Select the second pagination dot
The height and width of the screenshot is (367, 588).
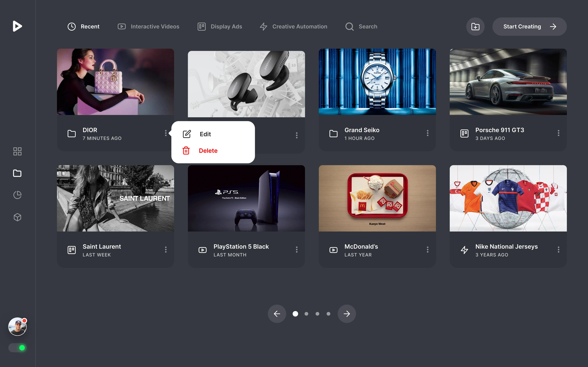[x=306, y=314]
